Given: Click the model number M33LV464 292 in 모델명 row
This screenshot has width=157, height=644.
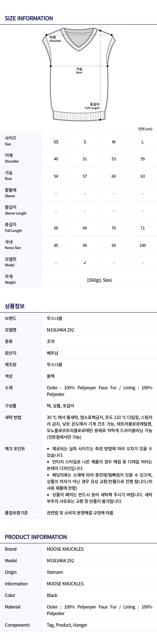Looking at the screenshot, I should coord(60,330).
